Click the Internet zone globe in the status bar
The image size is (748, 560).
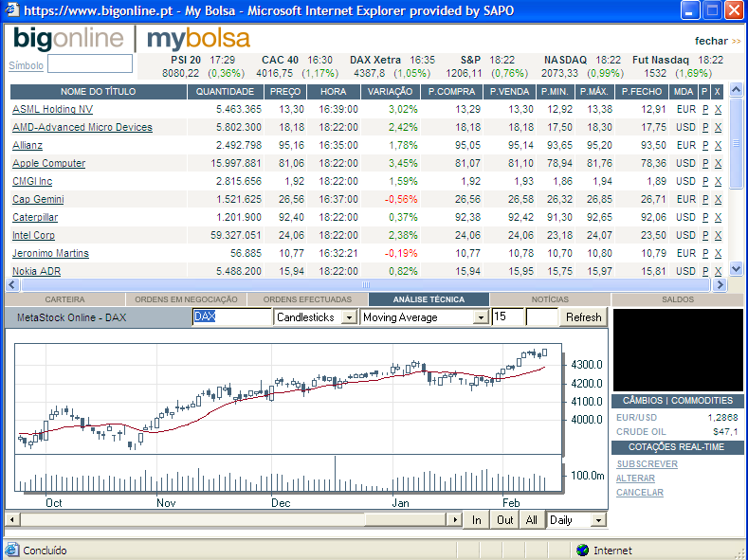(x=582, y=551)
